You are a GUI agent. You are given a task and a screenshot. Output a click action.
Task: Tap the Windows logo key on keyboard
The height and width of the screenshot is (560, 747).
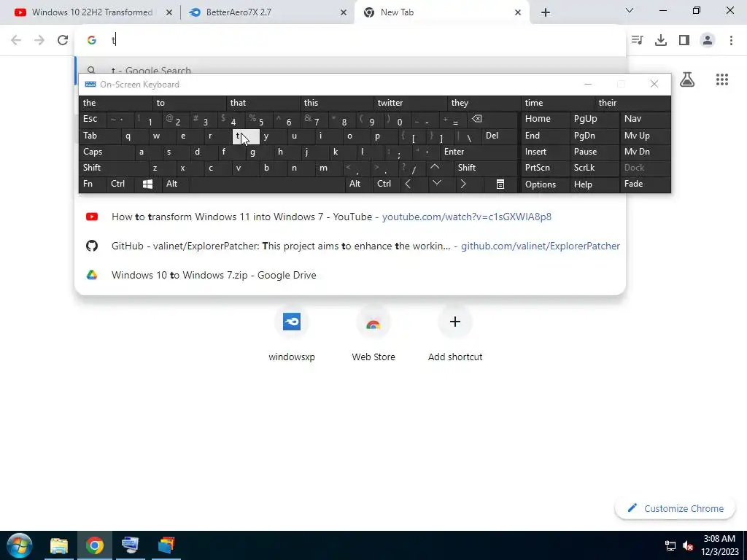[147, 184]
